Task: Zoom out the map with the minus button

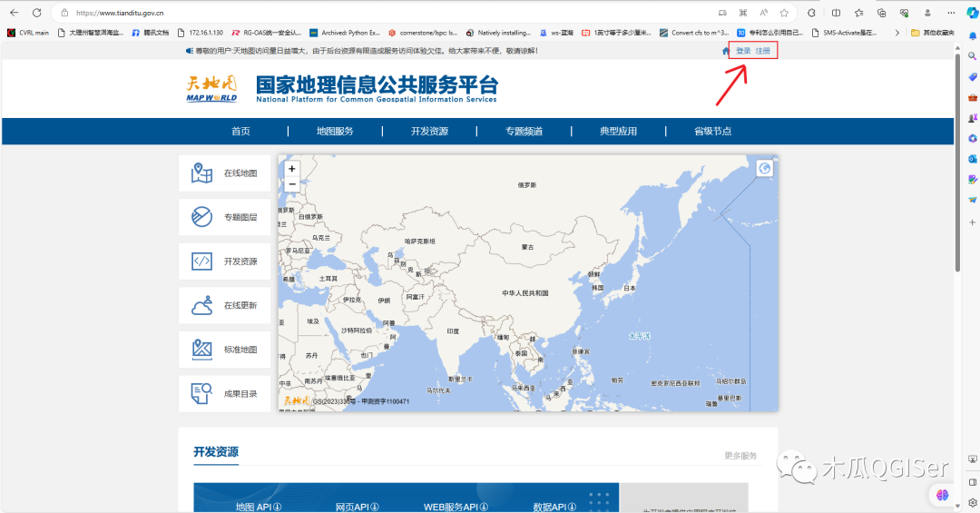Action: click(x=292, y=184)
